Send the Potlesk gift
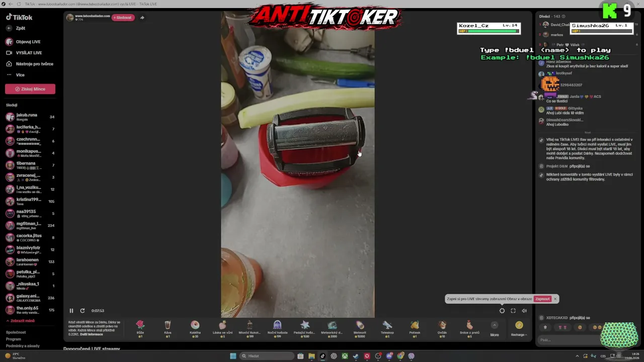This screenshot has height=362, width=644. [415, 328]
